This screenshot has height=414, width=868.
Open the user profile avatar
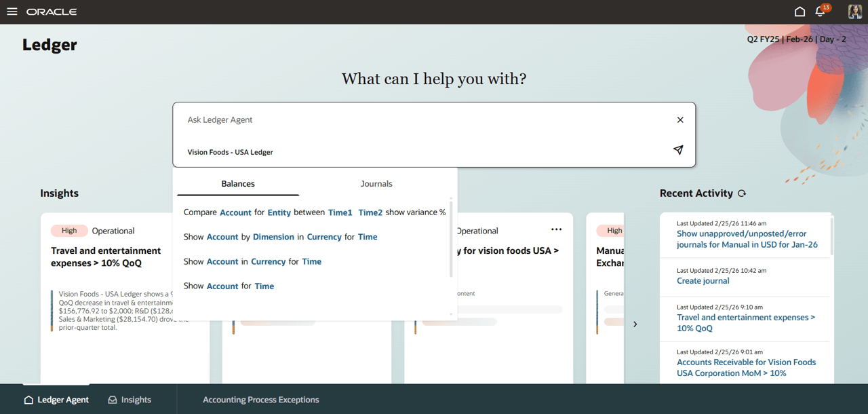854,12
